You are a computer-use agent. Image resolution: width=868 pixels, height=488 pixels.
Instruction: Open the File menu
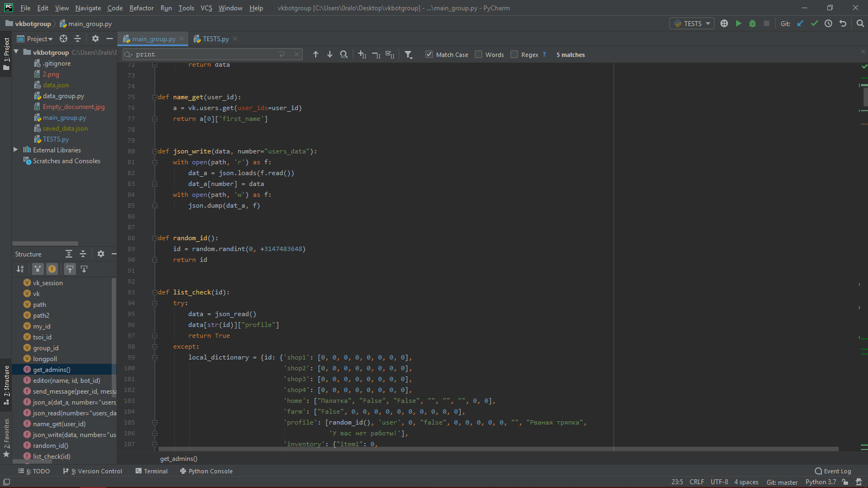pos(25,8)
